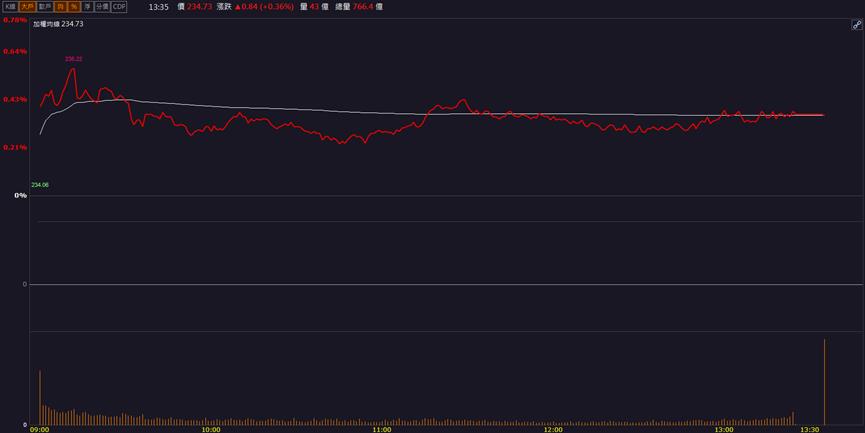This screenshot has height=433, width=865.
Task: Click the 10:00 time axis label
Action: click(x=211, y=429)
